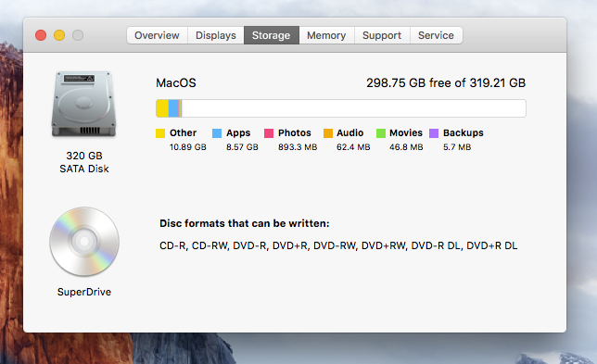The height and width of the screenshot is (364, 597).
Task: Click the blue Apps legend swatch
Action: point(217,133)
